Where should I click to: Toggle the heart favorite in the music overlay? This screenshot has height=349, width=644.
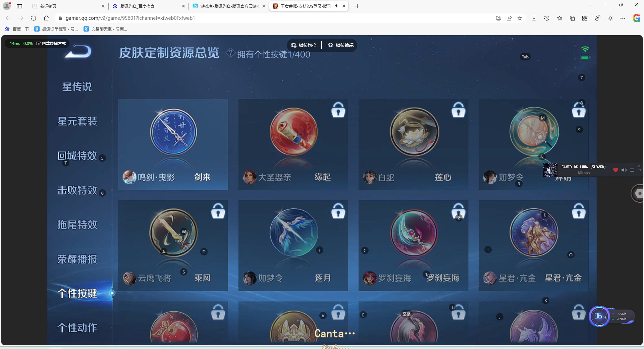coord(615,170)
